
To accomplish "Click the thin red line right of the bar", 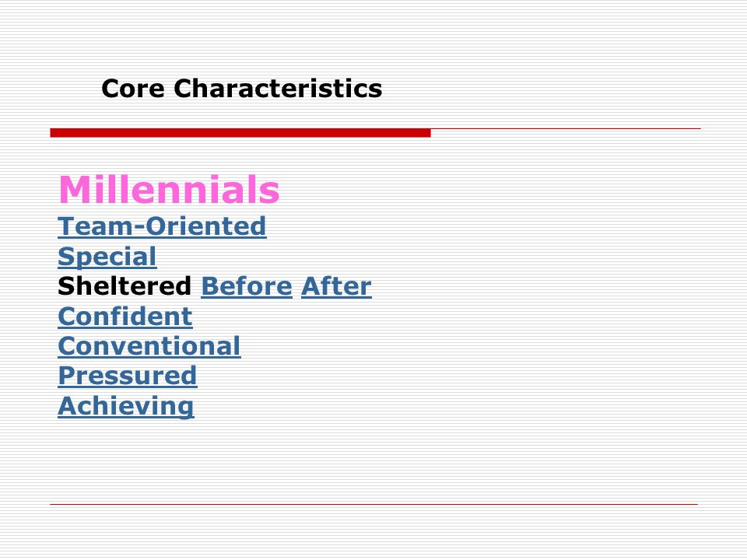I will coord(566,128).
